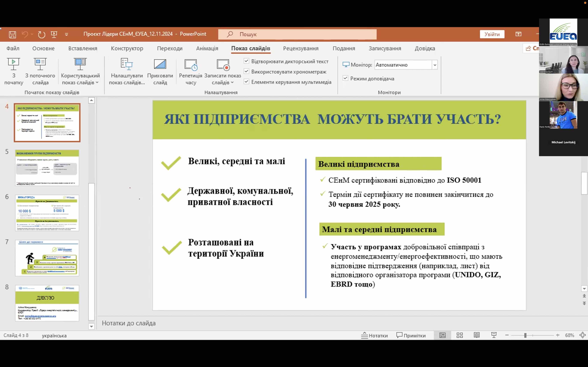
Task: Open reading view icon in status bar
Action: click(x=477, y=335)
